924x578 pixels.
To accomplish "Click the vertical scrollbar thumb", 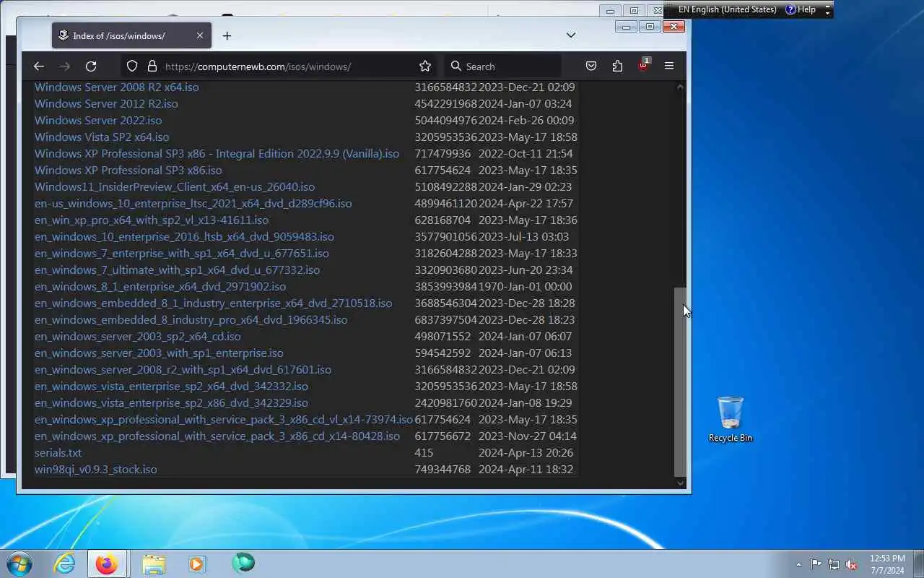I will [680, 381].
